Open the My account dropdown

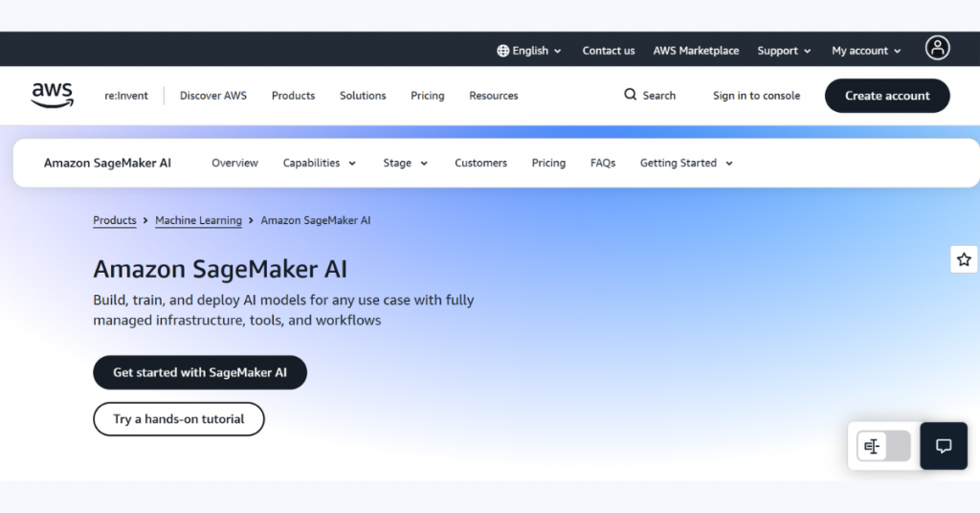click(x=866, y=51)
